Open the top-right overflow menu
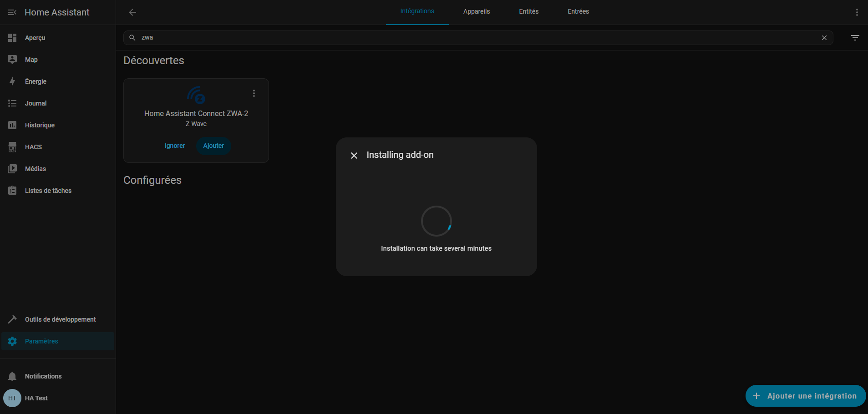The image size is (868, 414). (857, 12)
